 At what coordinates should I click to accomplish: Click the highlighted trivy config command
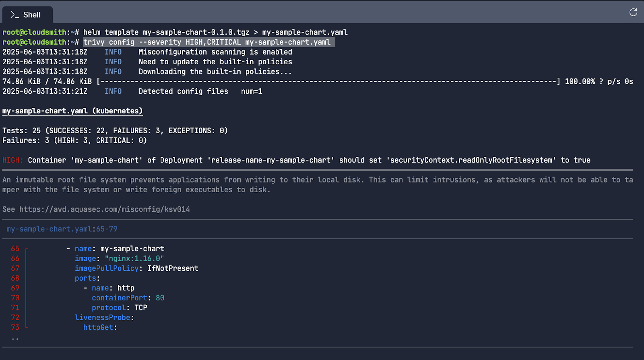coord(209,42)
